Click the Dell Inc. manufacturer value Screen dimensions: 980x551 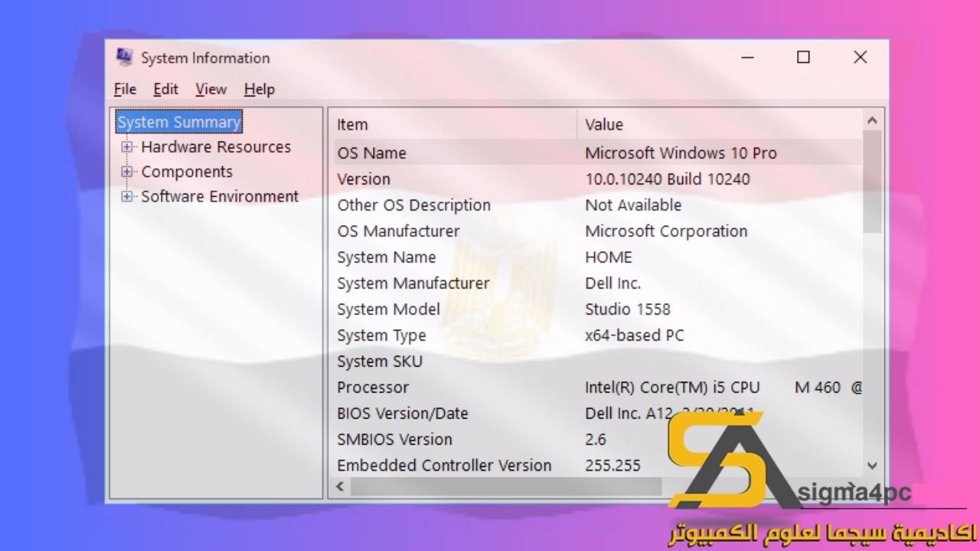coord(612,283)
